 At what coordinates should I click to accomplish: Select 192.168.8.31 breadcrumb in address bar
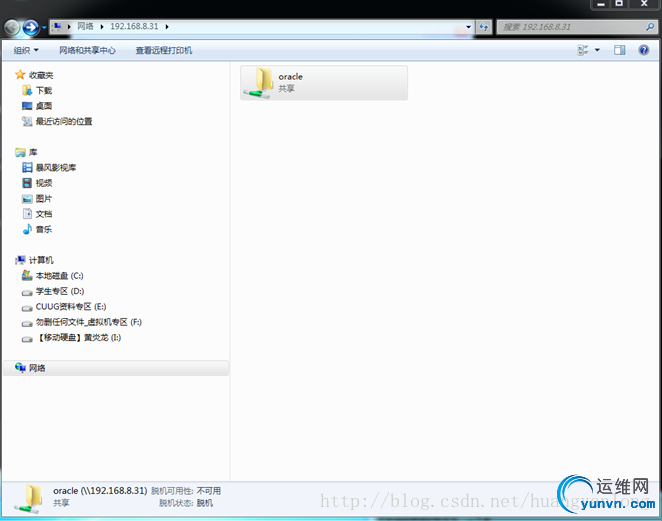(x=134, y=27)
